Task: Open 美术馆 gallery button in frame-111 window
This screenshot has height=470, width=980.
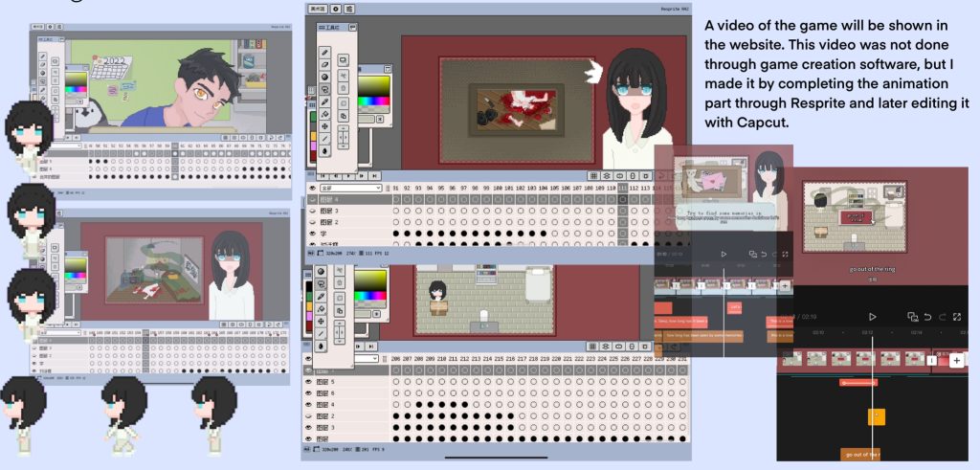Action: pos(318,9)
